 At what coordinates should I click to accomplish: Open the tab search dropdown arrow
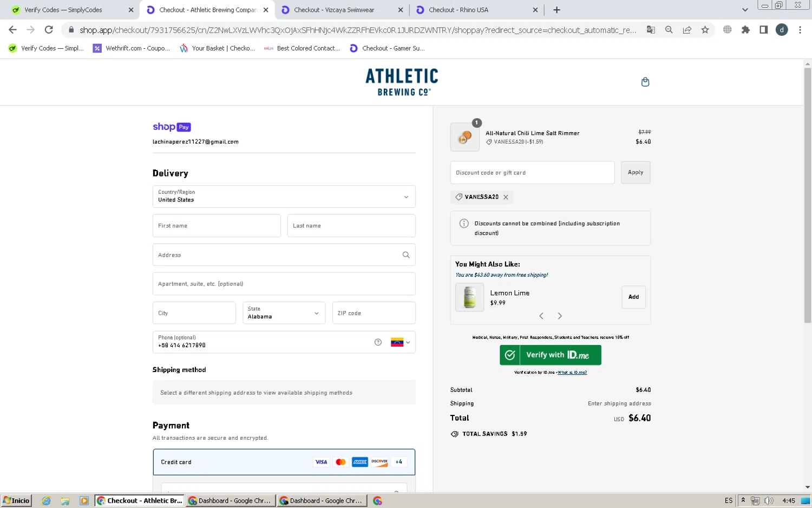745,10
